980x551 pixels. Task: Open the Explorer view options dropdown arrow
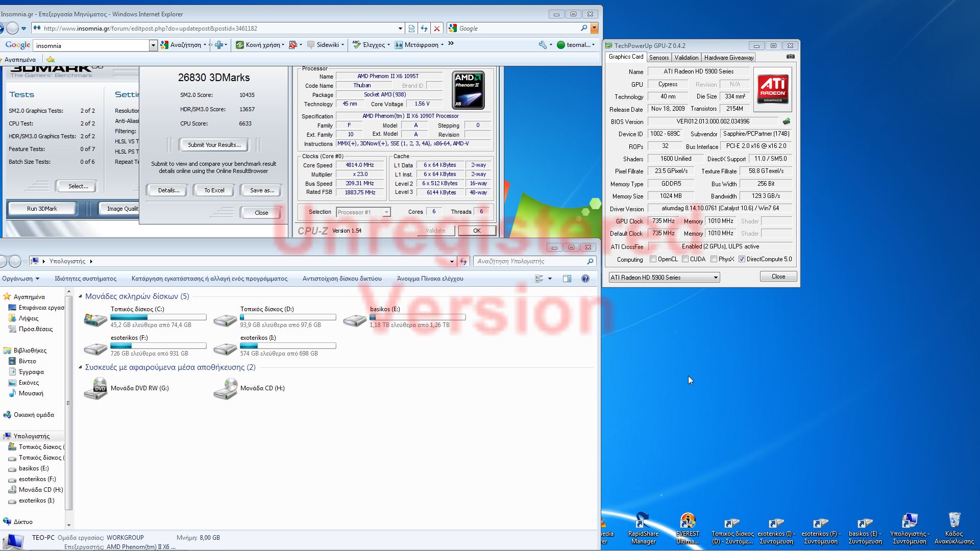[550, 279]
